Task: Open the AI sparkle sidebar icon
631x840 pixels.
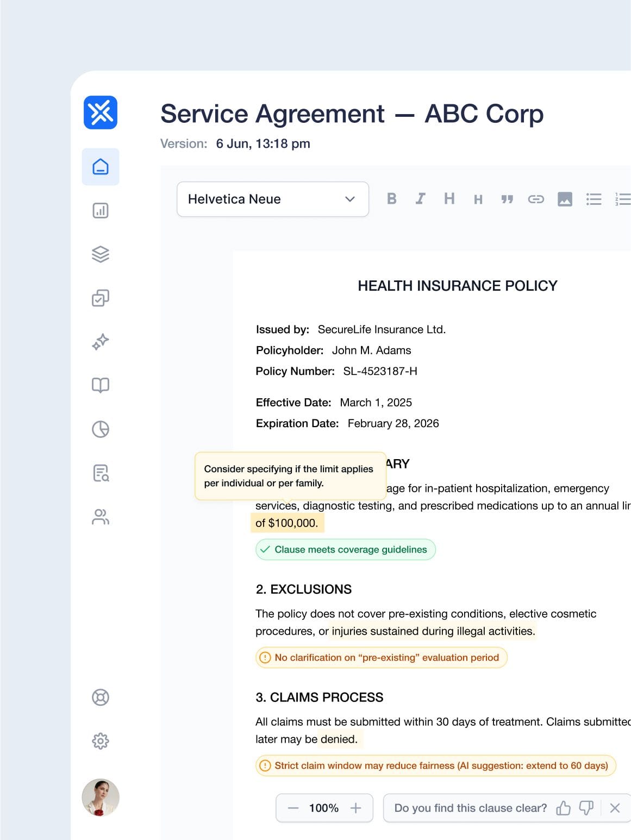Action: 101,342
